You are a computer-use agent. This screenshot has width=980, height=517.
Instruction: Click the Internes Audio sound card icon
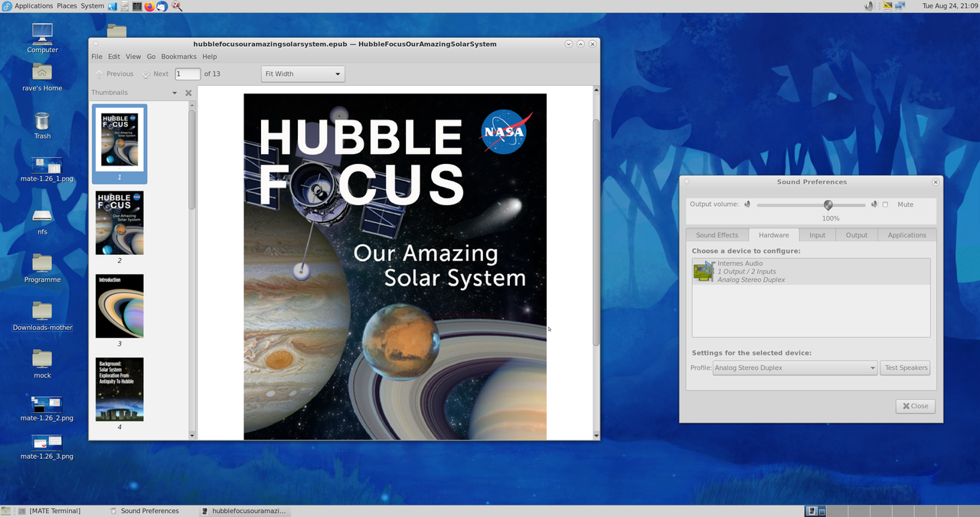703,271
